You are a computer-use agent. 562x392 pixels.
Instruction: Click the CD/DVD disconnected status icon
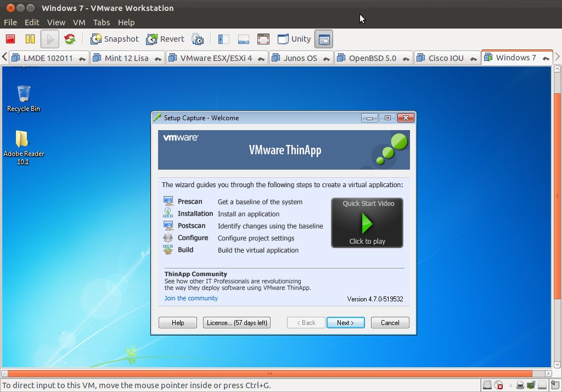[498, 384]
